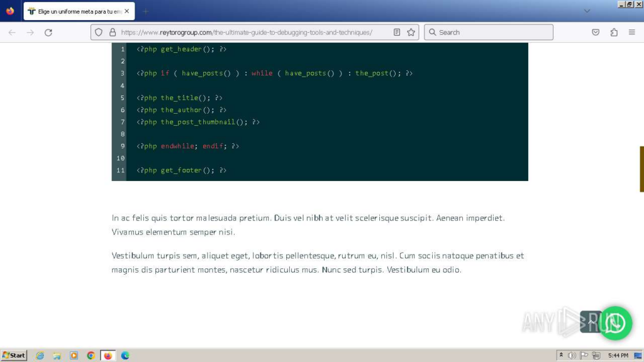Image resolution: width=644 pixels, height=362 pixels.
Task: Open the Save to Pocket icon
Action: click(596, 33)
